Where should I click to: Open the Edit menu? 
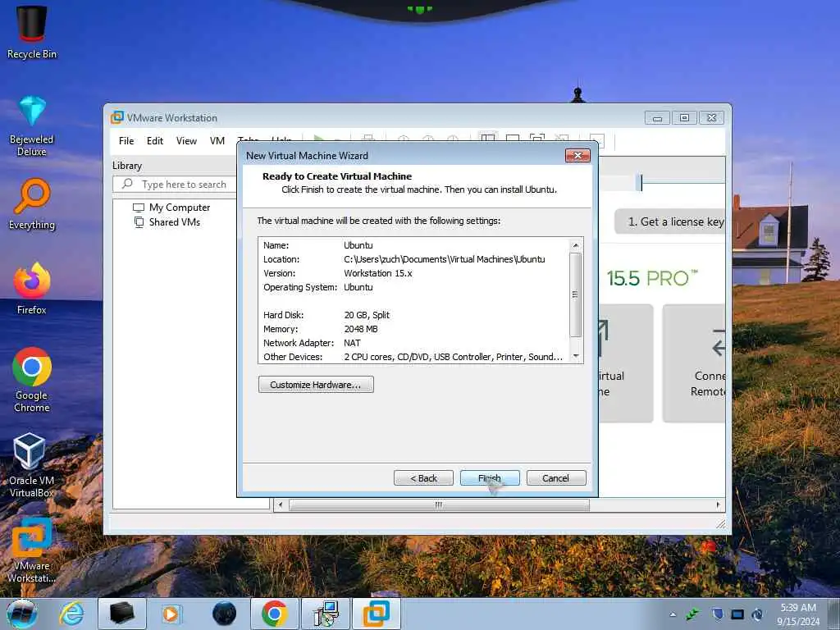pos(155,141)
